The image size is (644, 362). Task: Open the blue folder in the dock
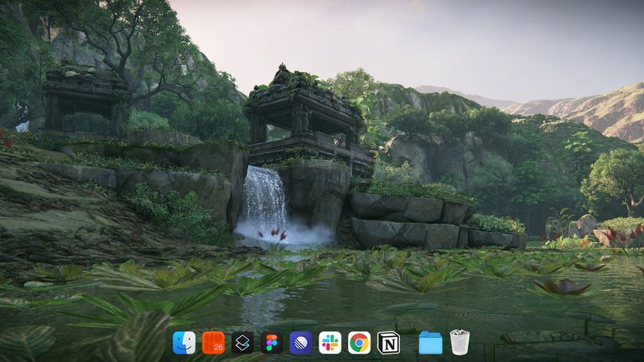(x=430, y=343)
